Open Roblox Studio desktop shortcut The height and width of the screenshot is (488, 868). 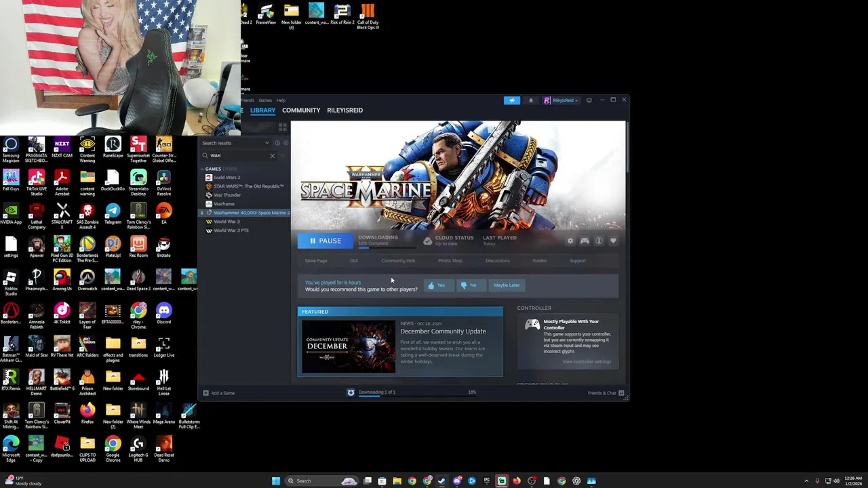(11, 283)
